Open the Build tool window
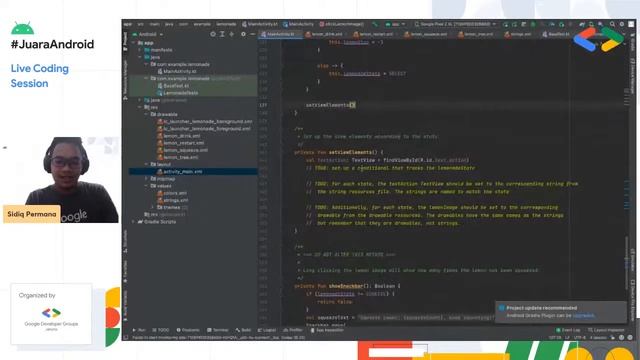The width and height of the screenshot is (640, 360). 243,330
